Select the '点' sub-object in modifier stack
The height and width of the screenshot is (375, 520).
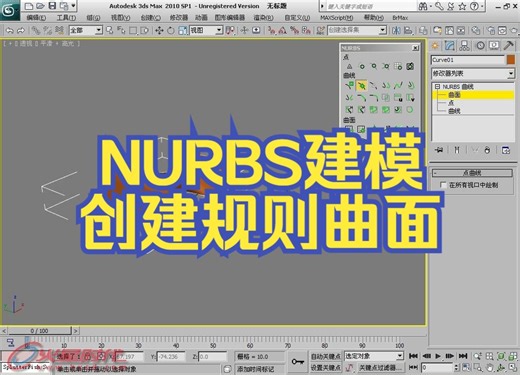pyautogui.click(x=451, y=103)
